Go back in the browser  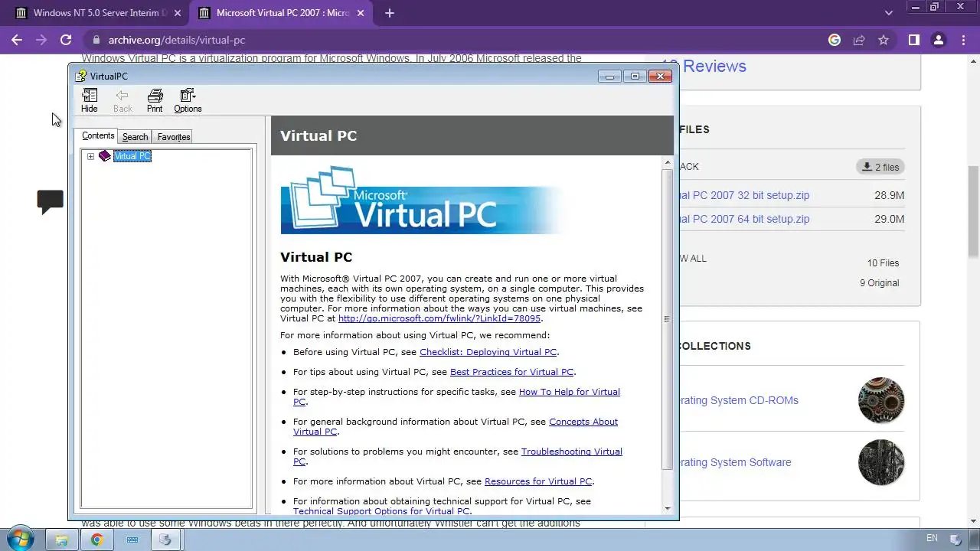click(x=17, y=40)
